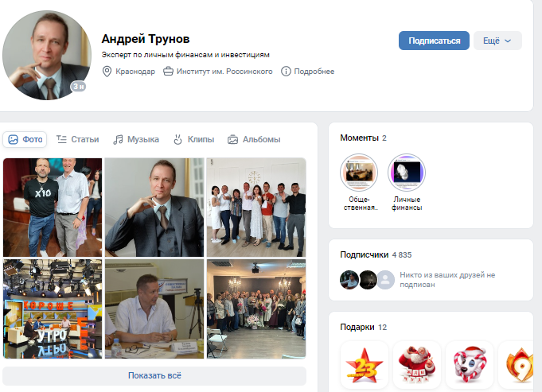Open Институт им. Россинского workplace link
Viewport: 542px width, 392px height.
coord(224,72)
